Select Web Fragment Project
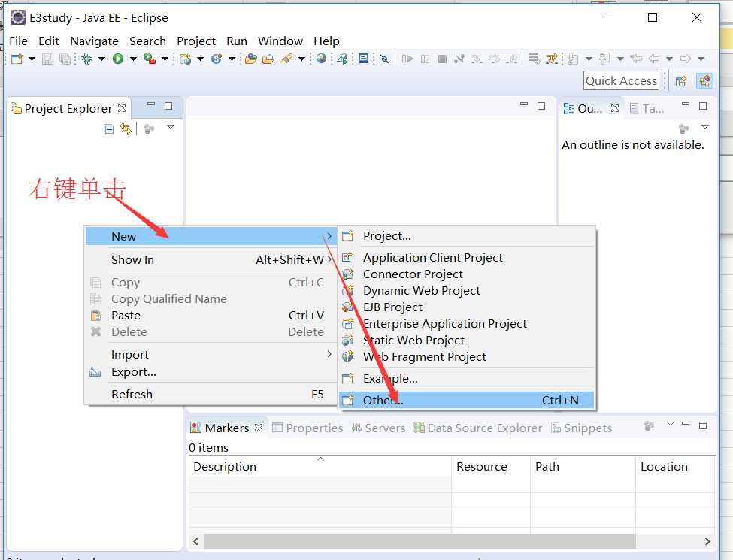 point(467,357)
